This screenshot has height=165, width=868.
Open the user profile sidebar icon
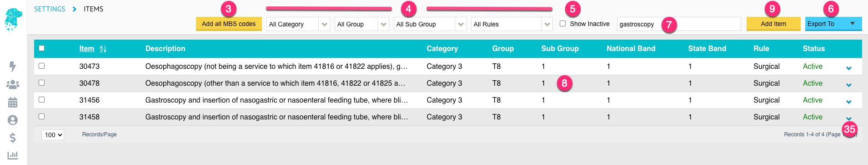click(13, 120)
